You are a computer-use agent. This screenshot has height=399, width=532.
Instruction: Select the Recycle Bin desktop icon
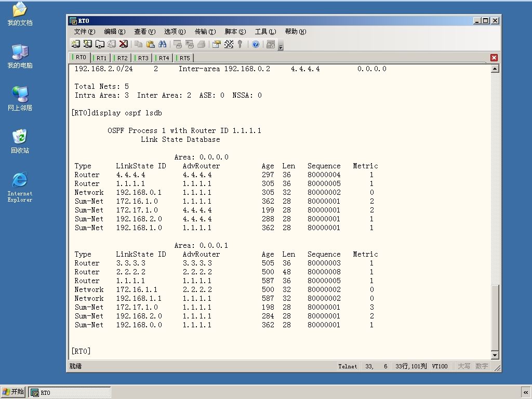20,141
